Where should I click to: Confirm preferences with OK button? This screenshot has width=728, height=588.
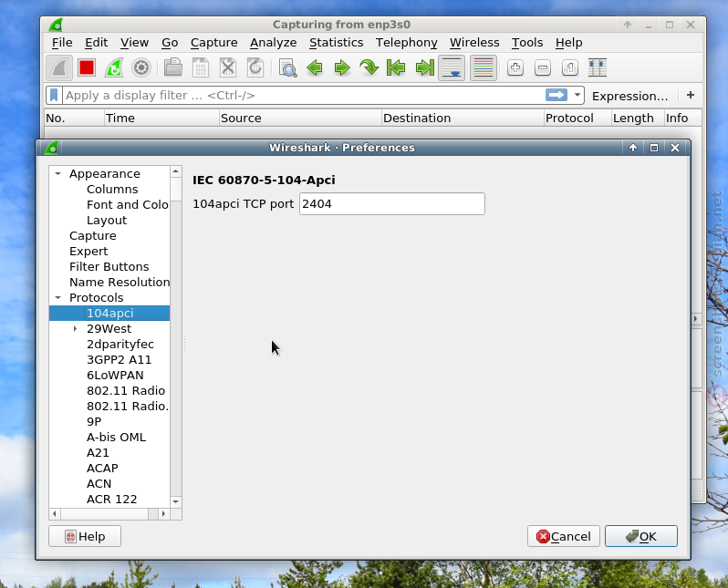coord(640,536)
